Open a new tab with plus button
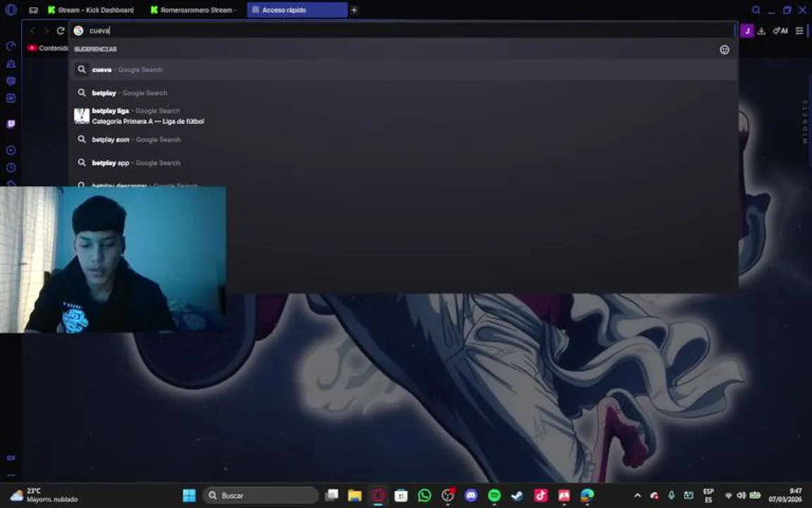 [x=355, y=10]
